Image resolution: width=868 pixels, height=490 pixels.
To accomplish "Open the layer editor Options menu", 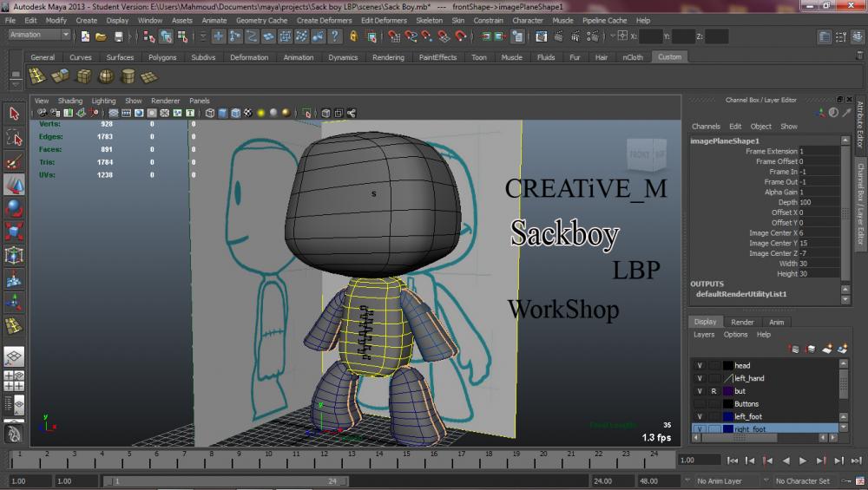I will [x=735, y=335].
